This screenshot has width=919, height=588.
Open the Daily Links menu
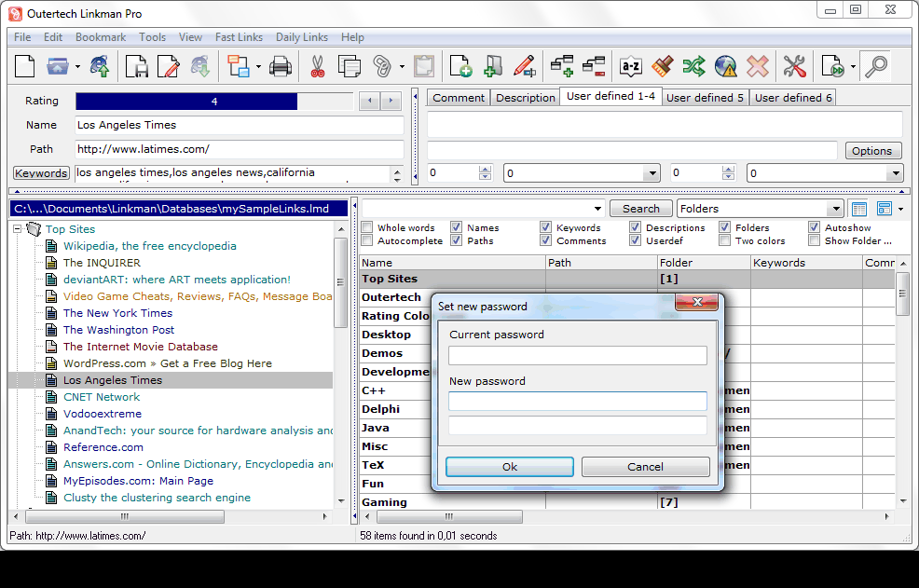[302, 37]
